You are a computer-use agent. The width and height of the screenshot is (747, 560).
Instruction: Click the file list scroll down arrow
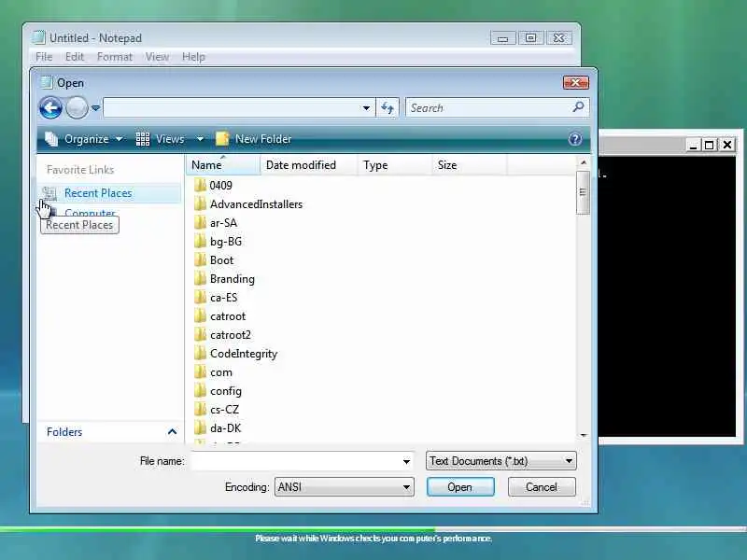(x=583, y=435)
